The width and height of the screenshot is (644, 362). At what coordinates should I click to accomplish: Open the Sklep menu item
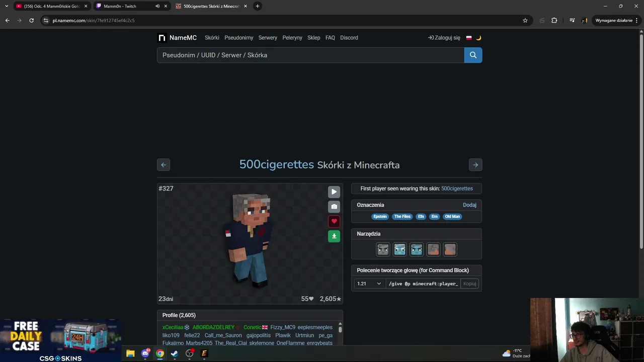click(x=313, y=38)
